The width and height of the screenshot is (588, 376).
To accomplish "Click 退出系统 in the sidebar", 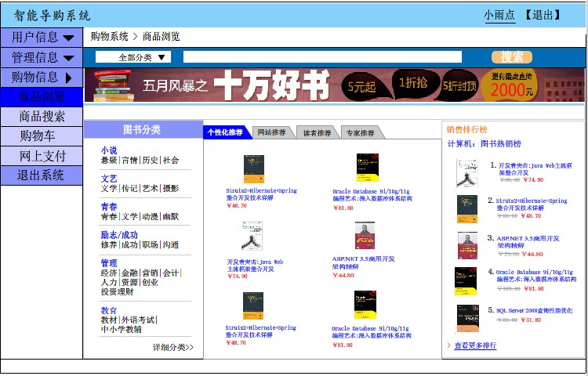I will point(42,175).
